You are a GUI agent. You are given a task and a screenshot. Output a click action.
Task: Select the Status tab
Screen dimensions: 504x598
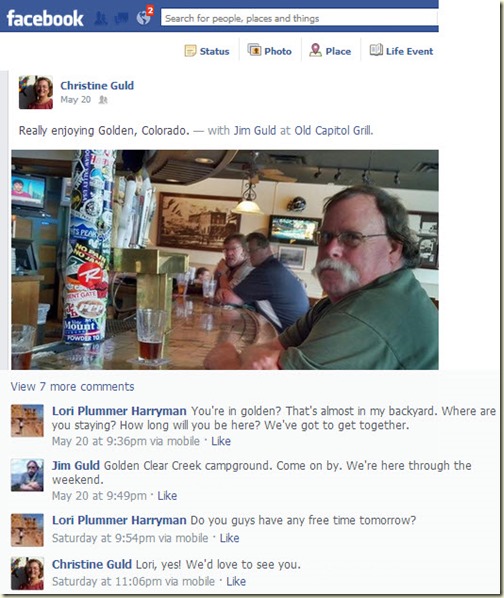(207, 51)
